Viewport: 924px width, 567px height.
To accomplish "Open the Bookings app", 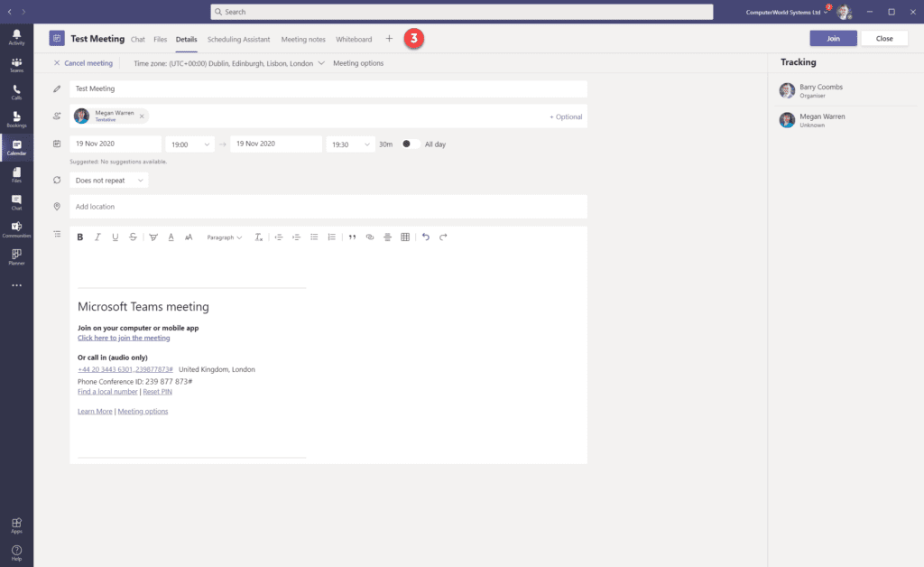I will 16,120.
